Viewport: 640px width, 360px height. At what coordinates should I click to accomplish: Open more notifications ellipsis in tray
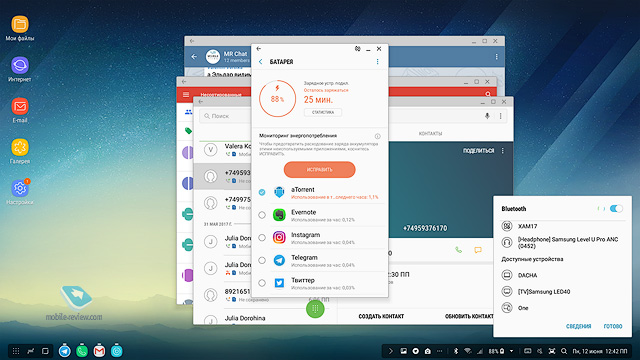click(x=440, y=351)
